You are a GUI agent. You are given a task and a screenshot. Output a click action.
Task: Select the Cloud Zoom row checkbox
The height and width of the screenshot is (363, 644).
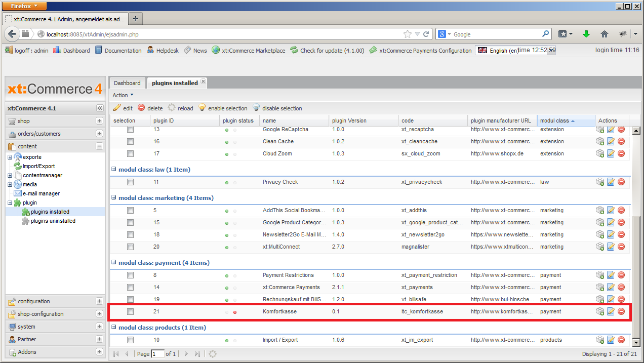[x=130, y=153]
